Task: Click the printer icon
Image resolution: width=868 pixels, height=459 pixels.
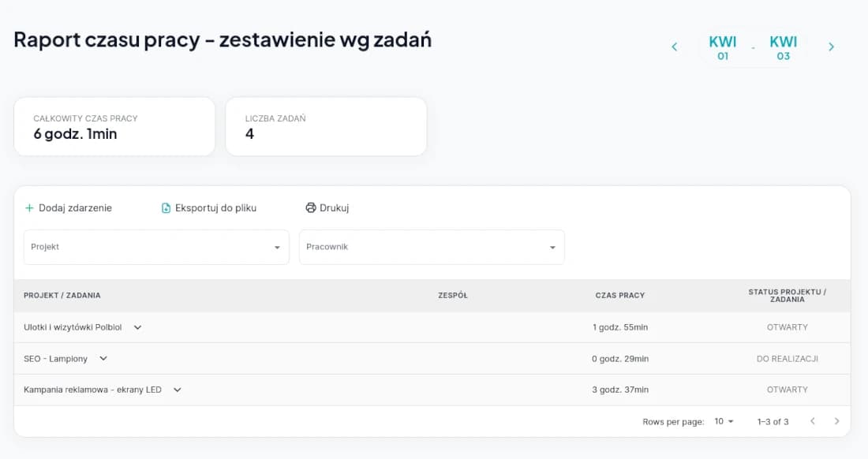Action: click(311, 208)
